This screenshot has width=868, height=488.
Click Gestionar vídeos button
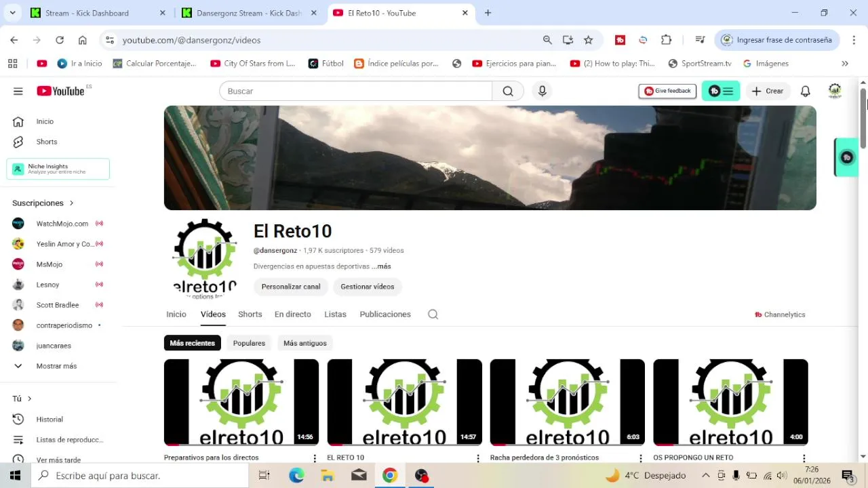tap(368, 287)
